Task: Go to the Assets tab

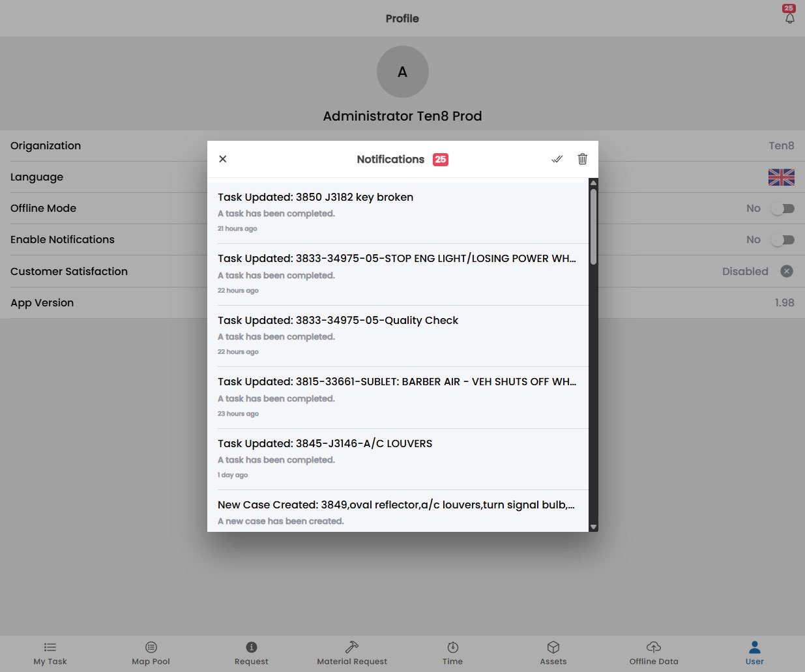Action: tap(553, 654)
